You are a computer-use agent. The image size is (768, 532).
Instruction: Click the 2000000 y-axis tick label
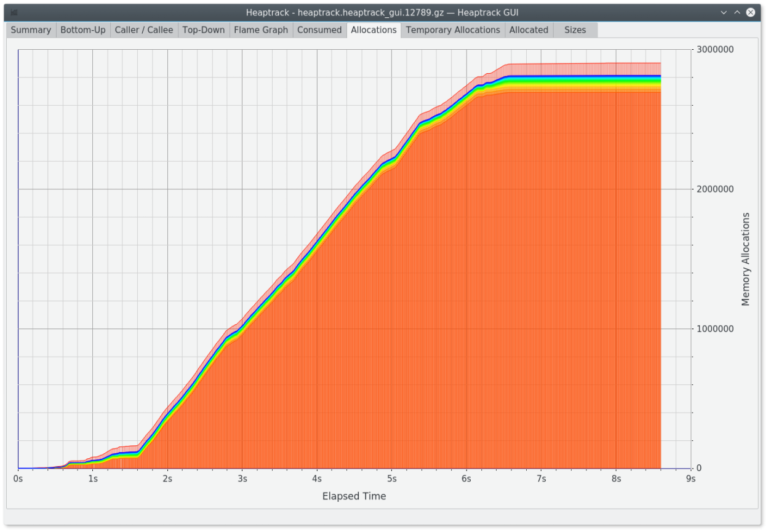(716, 189)
